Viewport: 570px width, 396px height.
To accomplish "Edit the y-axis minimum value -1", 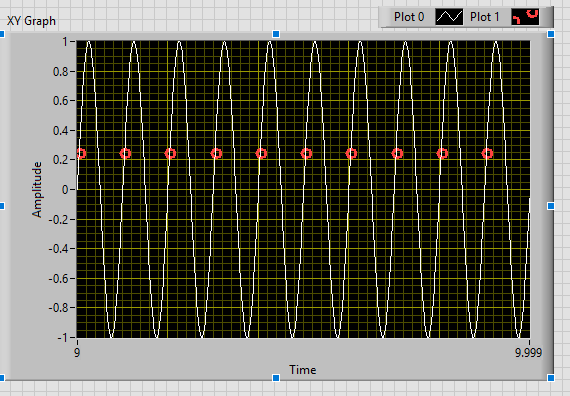I will pos(63,337).
